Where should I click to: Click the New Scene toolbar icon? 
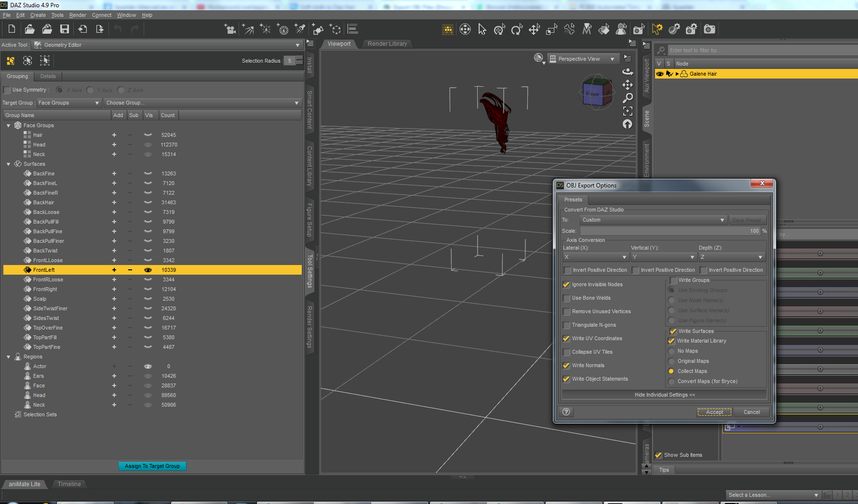point(12,29)
